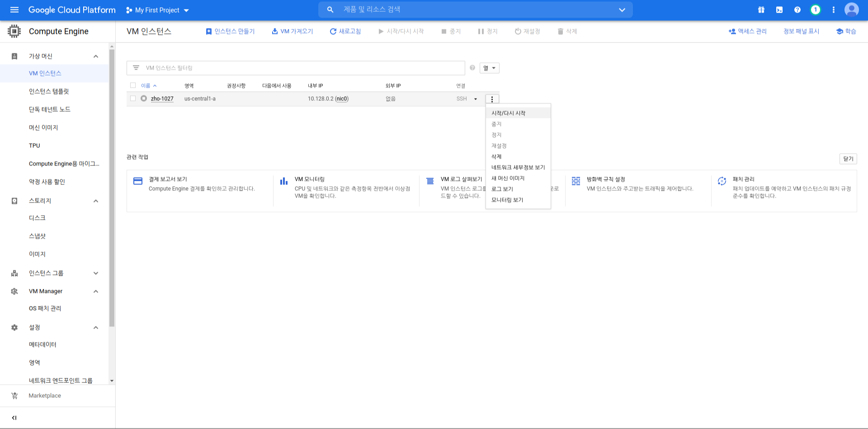Click the patch management icon
Image resolution: width=868 pixels, height=429 pixels.
tap(722, 181)
